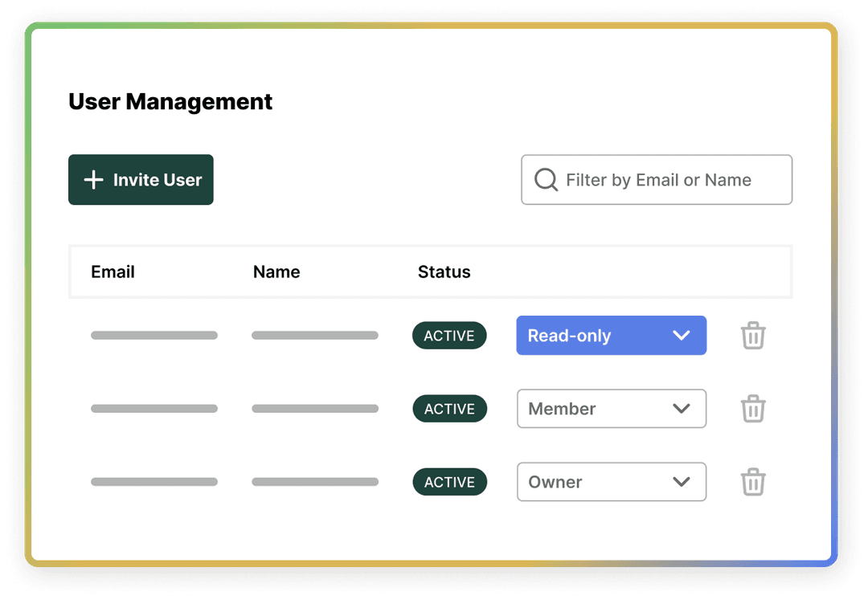Click the ACTIVE badge in the second row

click(x=449, y=408)
